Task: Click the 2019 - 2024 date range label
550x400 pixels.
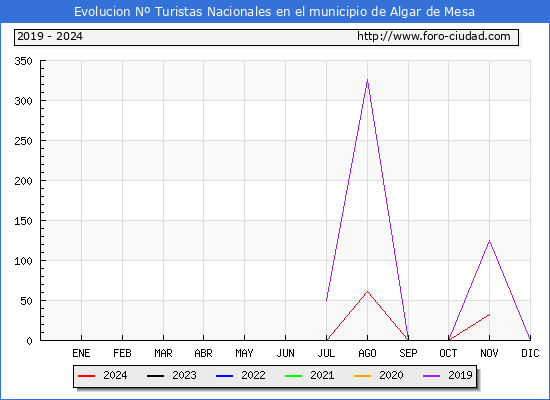Action: [50, 36]
